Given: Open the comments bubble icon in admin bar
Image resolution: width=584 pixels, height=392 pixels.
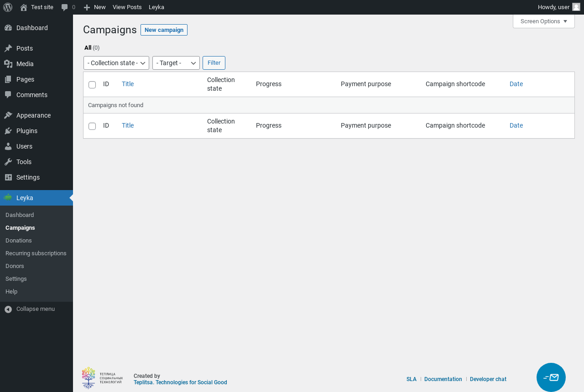Looking at the screenshot, I should click(65, 7).
